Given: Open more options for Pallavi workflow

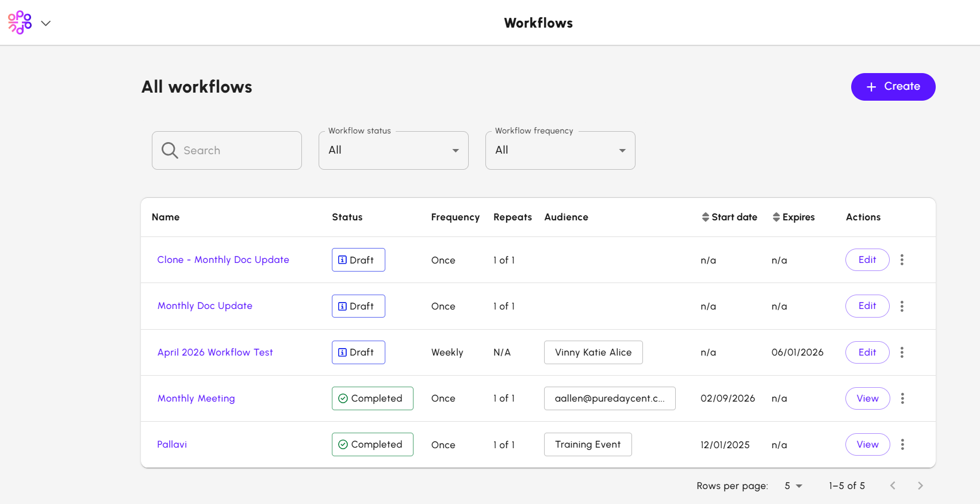Looking at the screenshot, I should click(902, 444).
